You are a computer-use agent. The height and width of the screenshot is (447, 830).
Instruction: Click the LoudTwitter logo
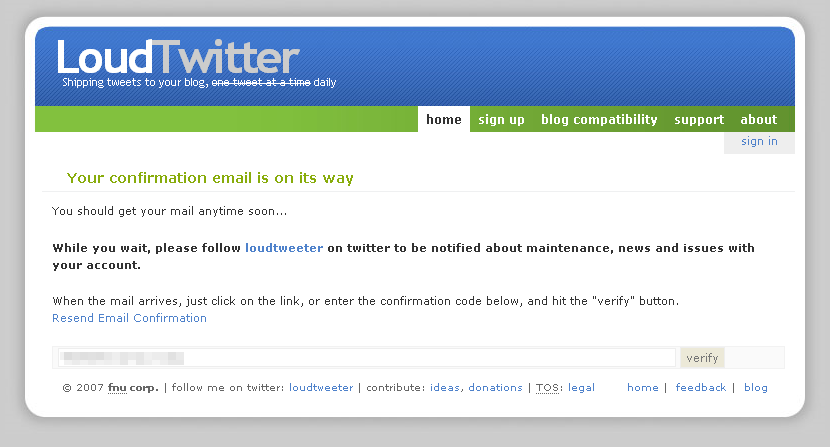(178, 57)
